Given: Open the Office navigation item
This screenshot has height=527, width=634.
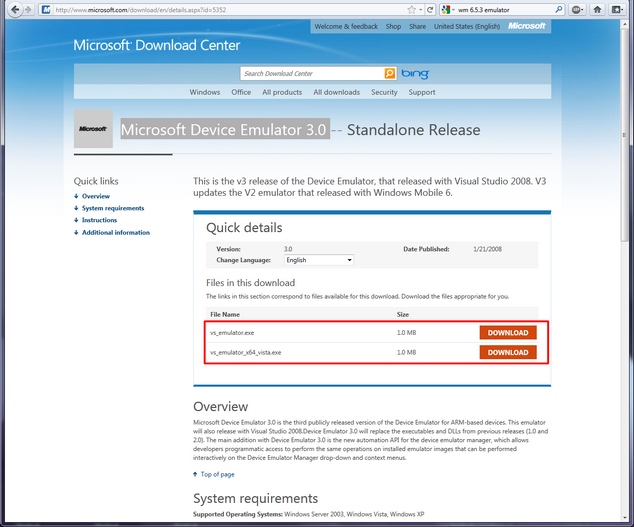Looking at the screenshot, I should click(241, 92).
